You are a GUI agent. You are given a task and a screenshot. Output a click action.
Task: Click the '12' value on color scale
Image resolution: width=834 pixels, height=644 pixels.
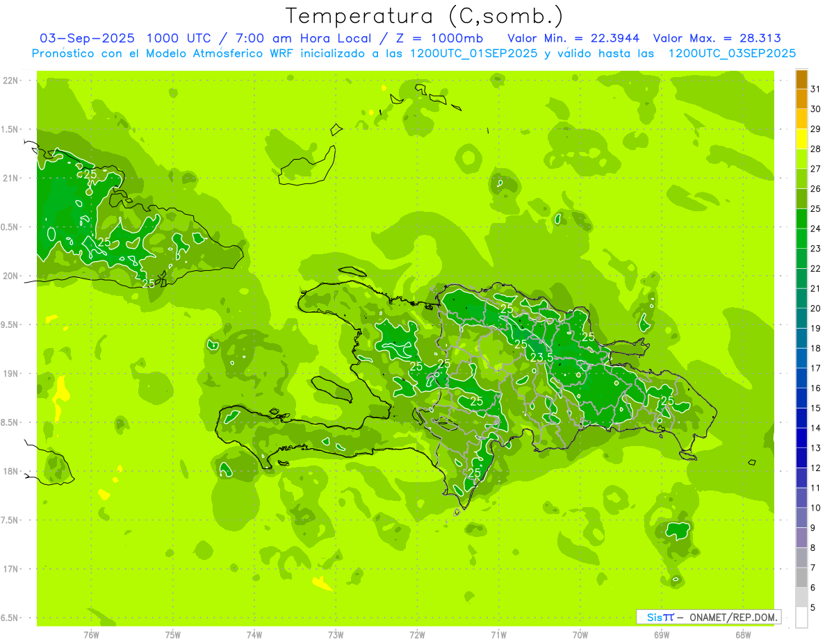[x=816, y=468]
